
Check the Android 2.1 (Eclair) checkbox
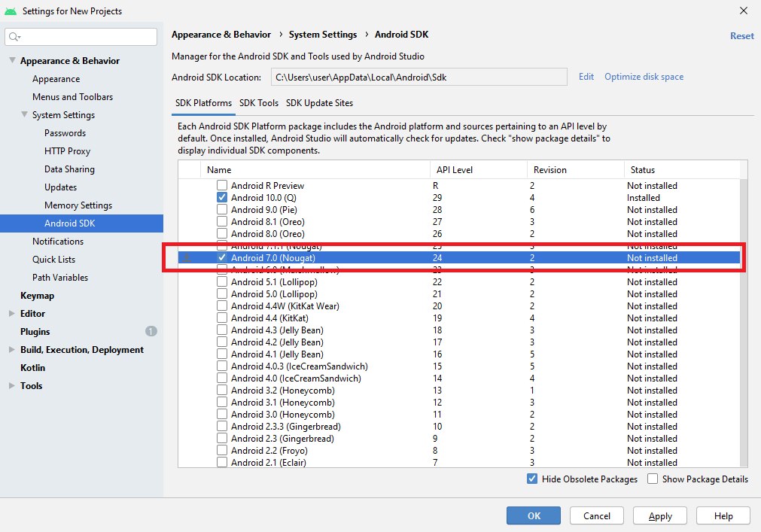(x=222, y=462)
